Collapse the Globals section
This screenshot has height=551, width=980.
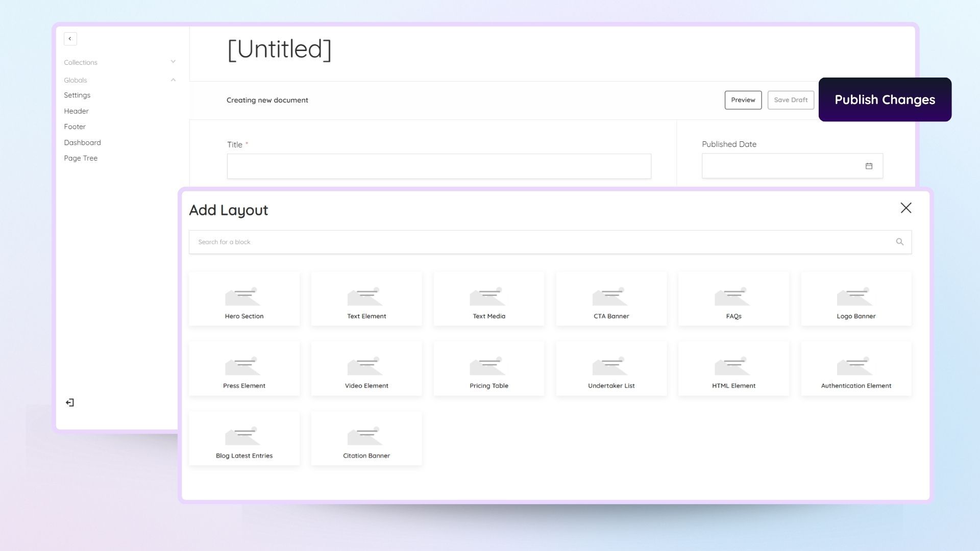173,79
